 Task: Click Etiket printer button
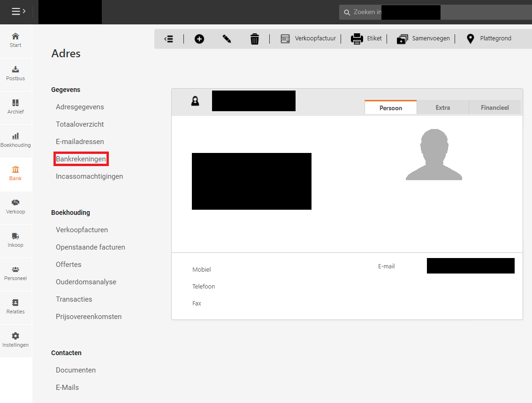point(366,38)
